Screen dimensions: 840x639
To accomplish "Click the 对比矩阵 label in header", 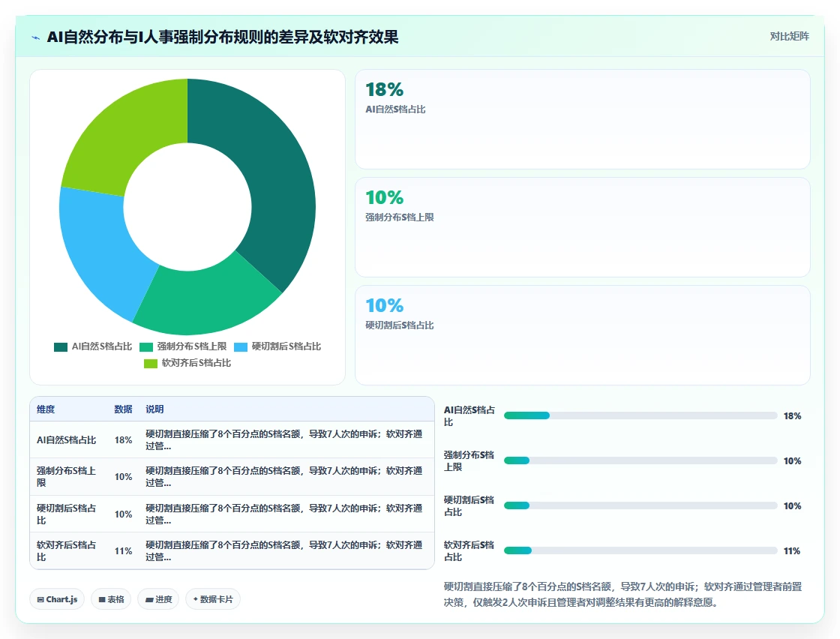I will point(789,37).
